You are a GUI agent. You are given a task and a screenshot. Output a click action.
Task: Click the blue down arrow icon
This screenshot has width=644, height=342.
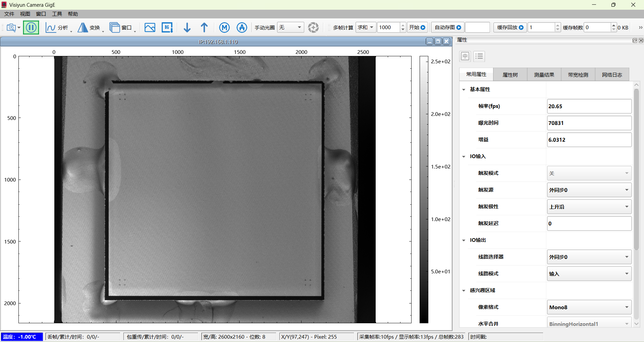click(187, 27)
